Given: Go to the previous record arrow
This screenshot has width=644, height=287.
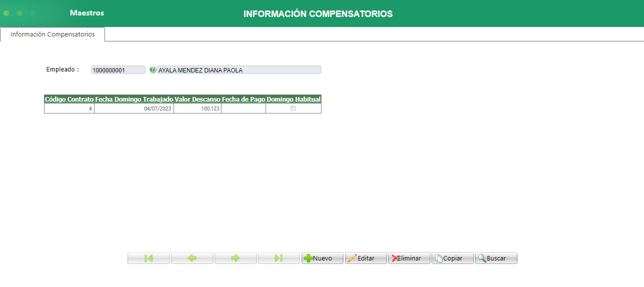Looking at the screenshot, I should pos(192,258).
